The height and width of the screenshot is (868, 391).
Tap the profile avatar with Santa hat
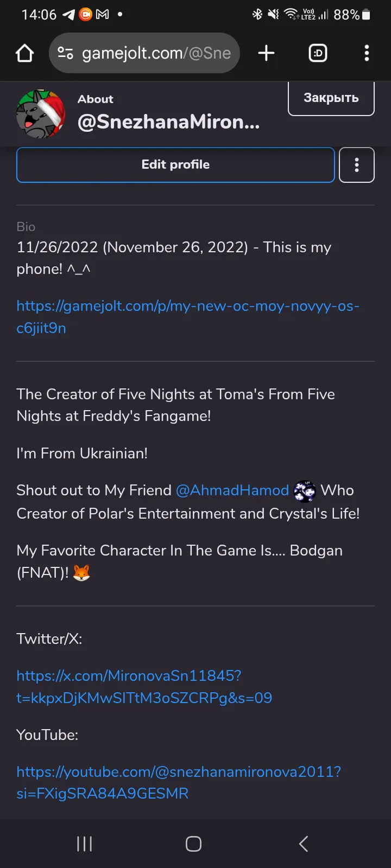pos(41,114)
